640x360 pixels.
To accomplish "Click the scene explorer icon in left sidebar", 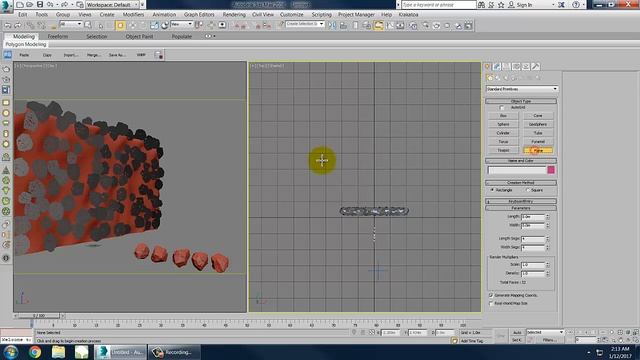I will (6, 89).
